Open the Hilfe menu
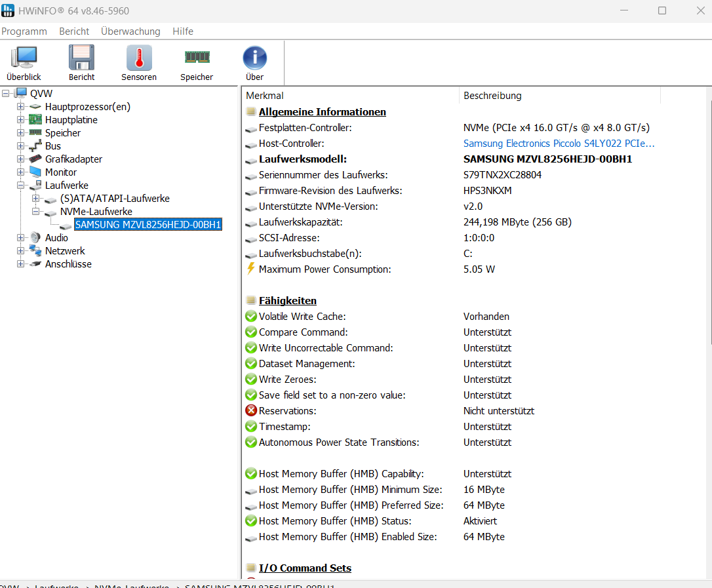 pos(183,31)
